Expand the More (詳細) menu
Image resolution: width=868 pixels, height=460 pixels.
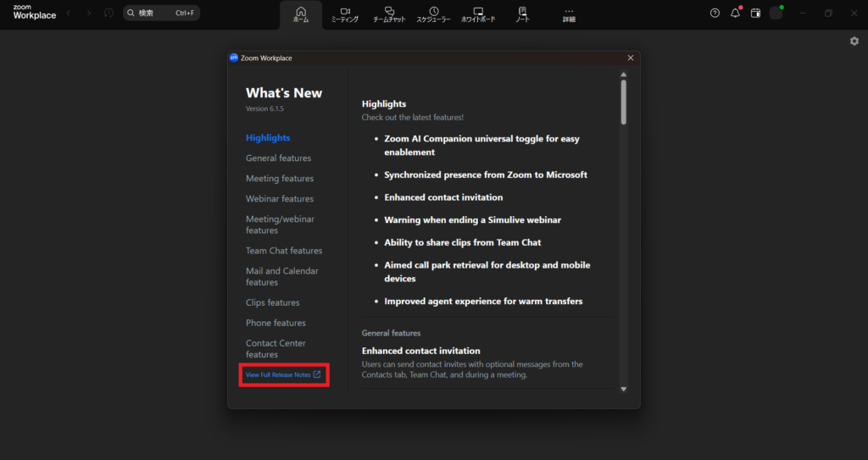pyautogui.click(x=569, y=14)
